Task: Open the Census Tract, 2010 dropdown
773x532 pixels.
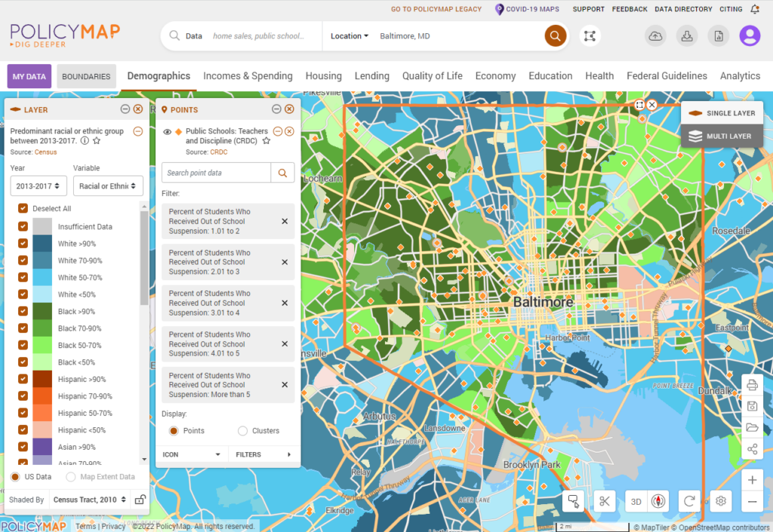Action: pos(90,500)
